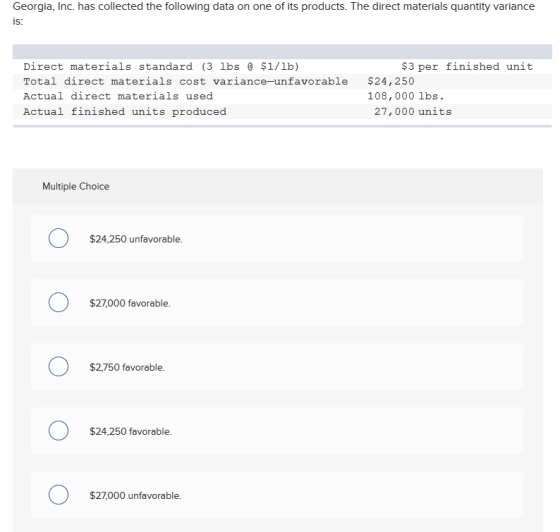Viewport: 560px width, 532px height.
Task: Mark the $2,750 favorable radio button
Action: pos(59,366)
